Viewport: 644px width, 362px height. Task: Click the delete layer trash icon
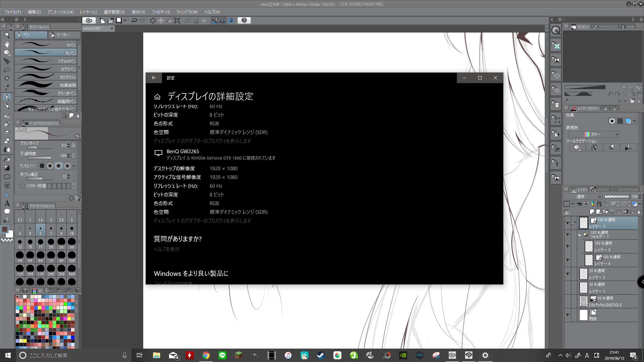[639, 212]
